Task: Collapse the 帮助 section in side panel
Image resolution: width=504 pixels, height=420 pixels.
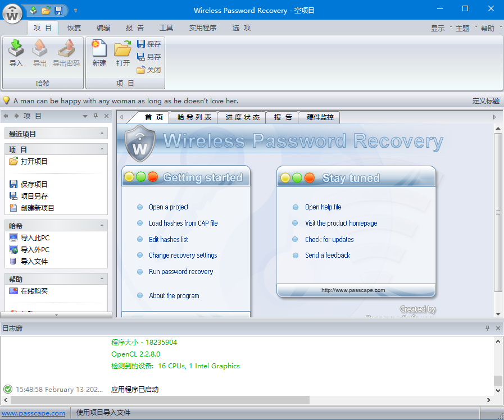Action: tap(102, 279)
